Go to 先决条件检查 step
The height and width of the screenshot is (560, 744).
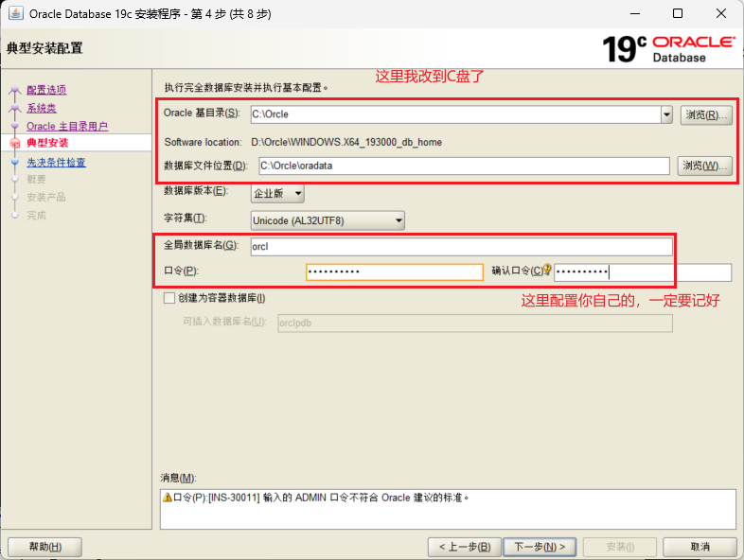click(56, 162)
